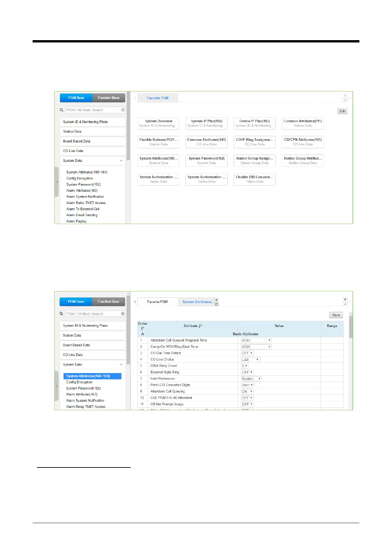Select Config Encryption in upper screenshot sidebar
Screen dimensions: 392x554
(x=79, y=178)
